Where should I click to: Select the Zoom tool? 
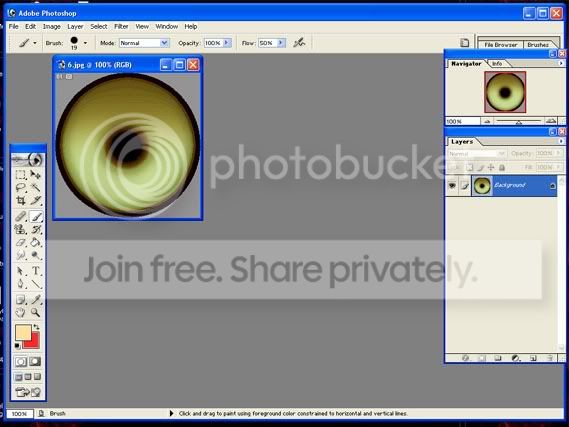pos(36,312)
